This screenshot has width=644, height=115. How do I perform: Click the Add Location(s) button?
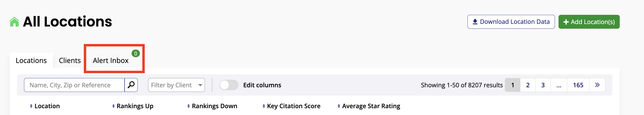click(589, 22)
